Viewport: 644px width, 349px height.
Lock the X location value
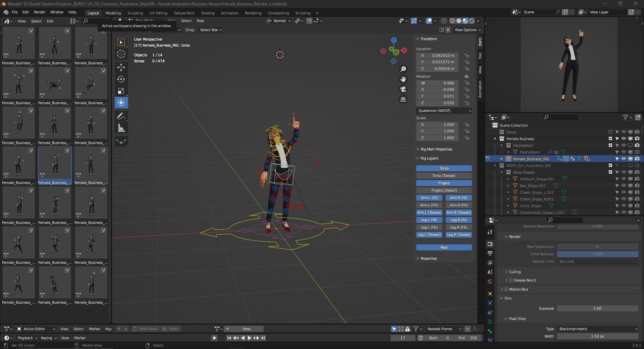[x=467, y=56]
